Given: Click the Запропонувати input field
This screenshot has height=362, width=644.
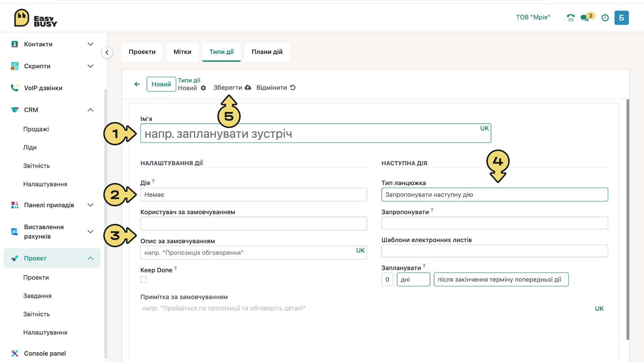Looking at the screenshot, I should pos(495,223).
